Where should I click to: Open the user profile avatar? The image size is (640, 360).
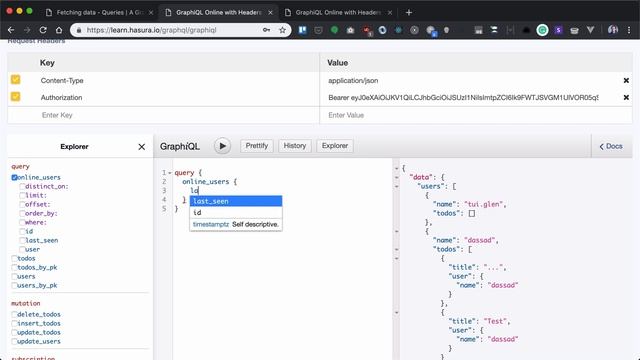tap(613, 29)
